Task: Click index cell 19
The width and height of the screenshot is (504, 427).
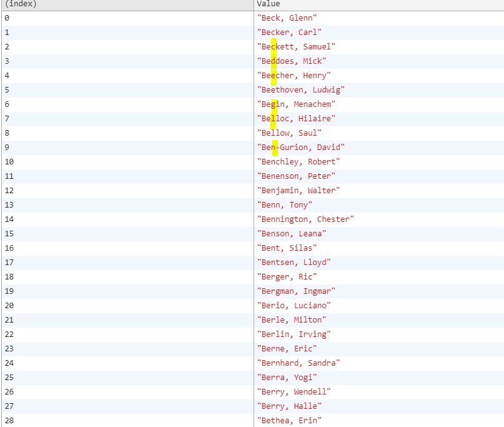Action: 127,291
